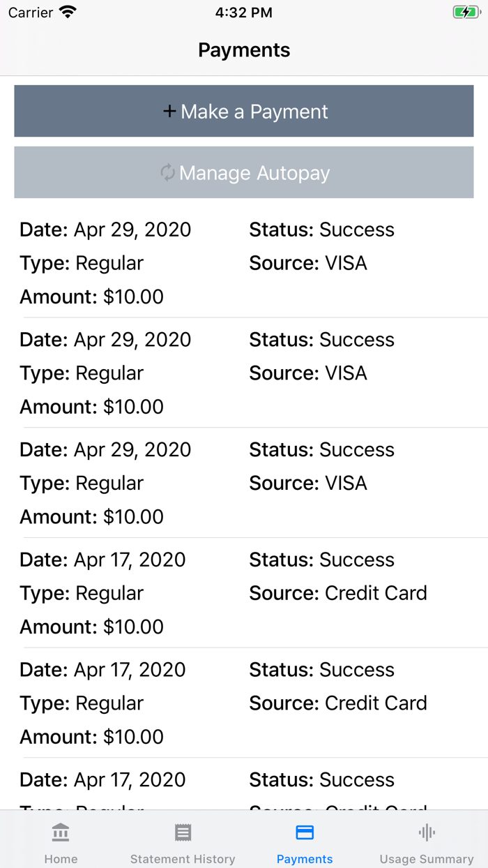Tap the plus icon on Make a Payment
The height and width of the screenshot is (868, 488).
tap(169, 112)
